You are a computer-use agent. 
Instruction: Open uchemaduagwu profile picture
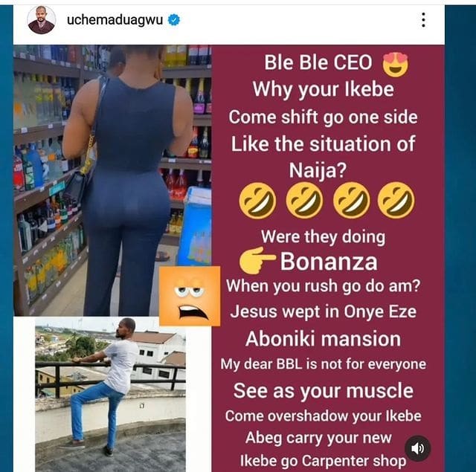42,20
